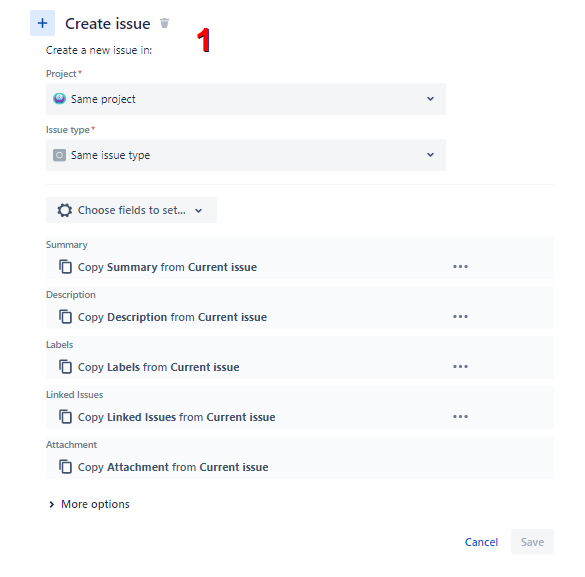Open the three-dot menu for Summary
Image resolution: width=585 pixels, height=577 pixels.
[x=460, y=267]
